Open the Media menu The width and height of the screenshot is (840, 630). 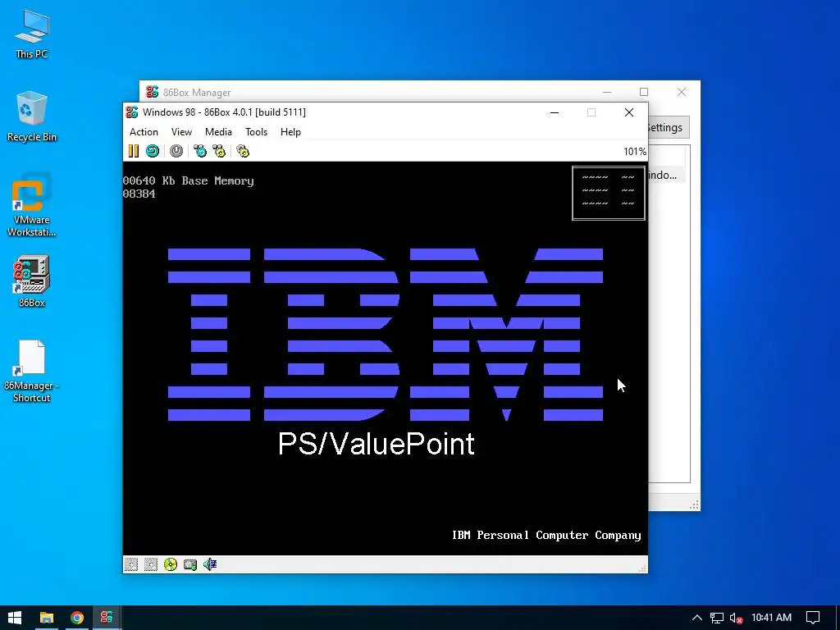(x=218, y=132)
